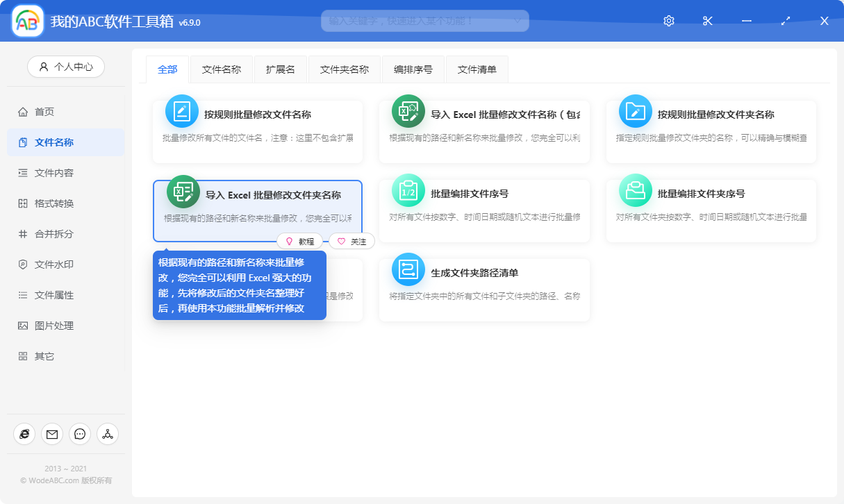Switch to the 文件清单 tab

(x=477, y=69)
